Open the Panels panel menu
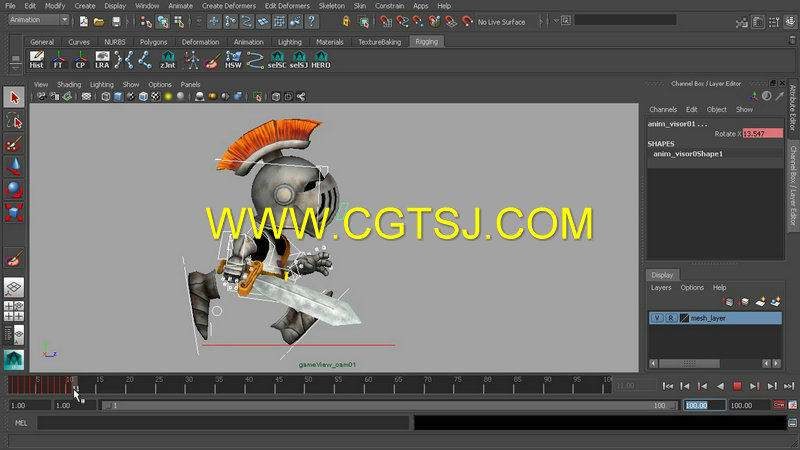Image resolution: width=800 pixels, height=450 pixels. (190, 85)
